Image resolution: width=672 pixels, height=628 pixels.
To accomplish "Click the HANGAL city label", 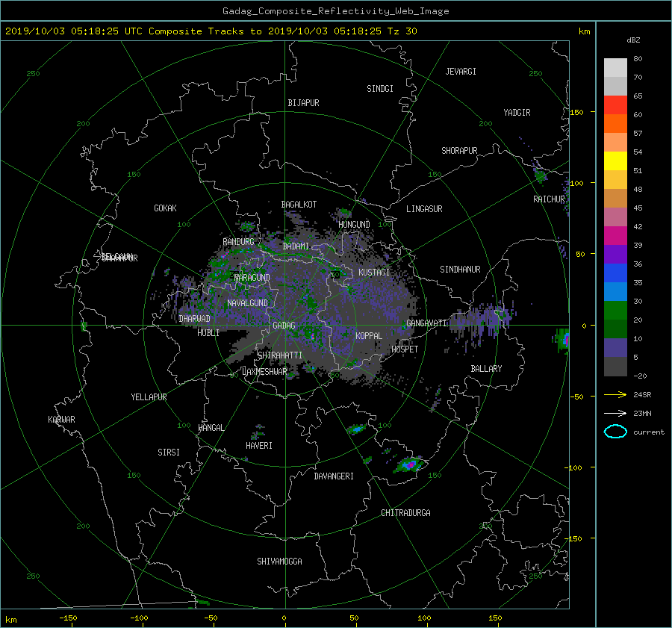I will pos(211,428).
